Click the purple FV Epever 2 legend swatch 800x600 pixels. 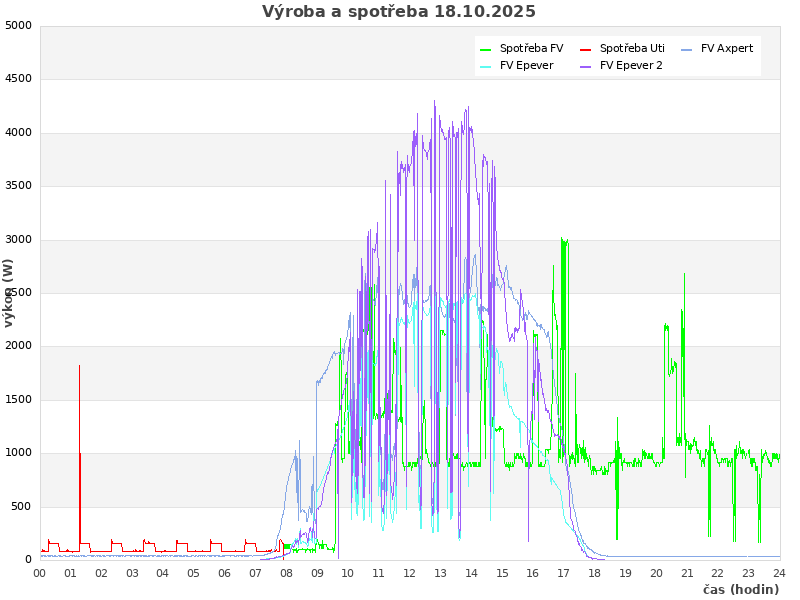point(586,67)
